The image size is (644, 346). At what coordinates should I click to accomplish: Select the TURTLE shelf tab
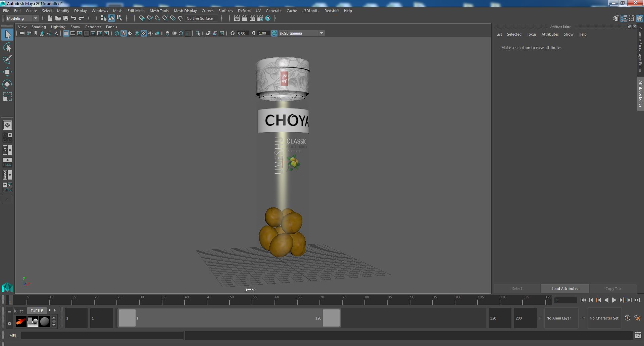click(x=37, y=311)
